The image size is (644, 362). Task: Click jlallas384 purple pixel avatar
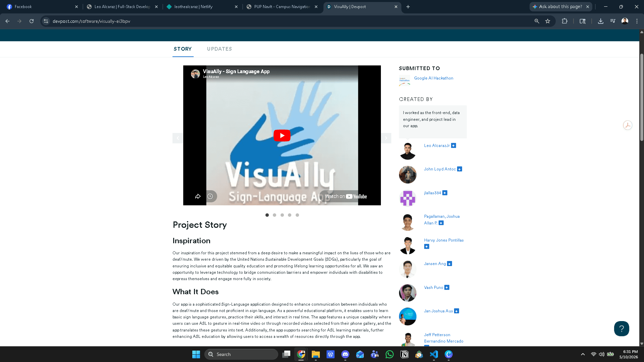click(408, 198)
